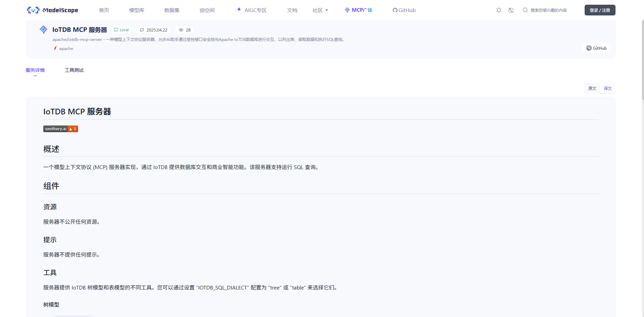Switch to the 工具测试 tab
Image resolution: width=644 pixels, height=317 pixels.
tap(74, 70)
